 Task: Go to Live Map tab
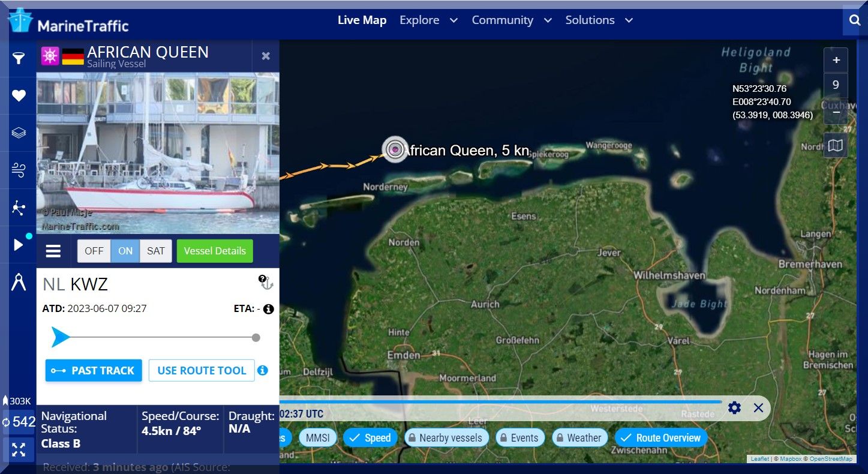click(x=362, y=20)
